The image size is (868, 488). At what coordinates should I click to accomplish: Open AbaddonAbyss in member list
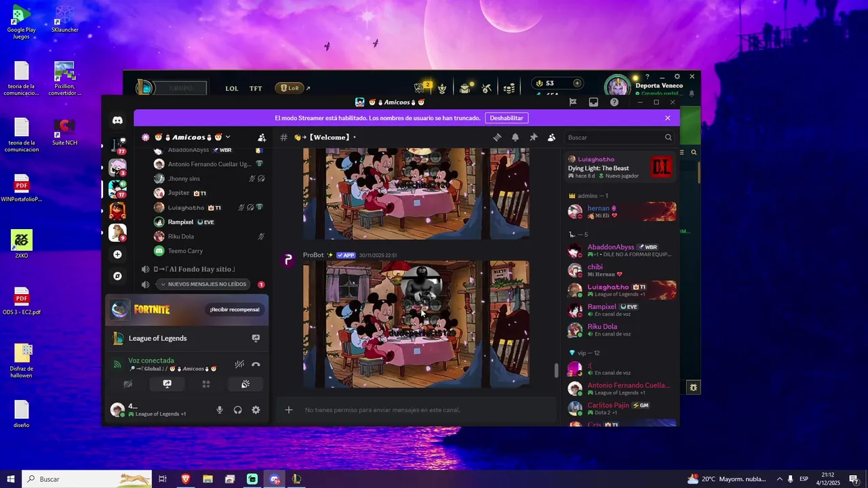pyautogui.click(x=620, y=250)
